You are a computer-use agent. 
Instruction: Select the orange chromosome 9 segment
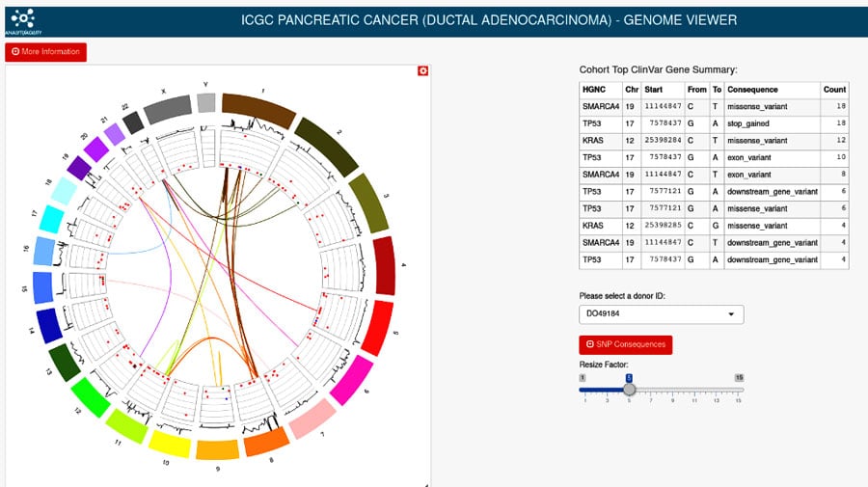pos(217,450)
